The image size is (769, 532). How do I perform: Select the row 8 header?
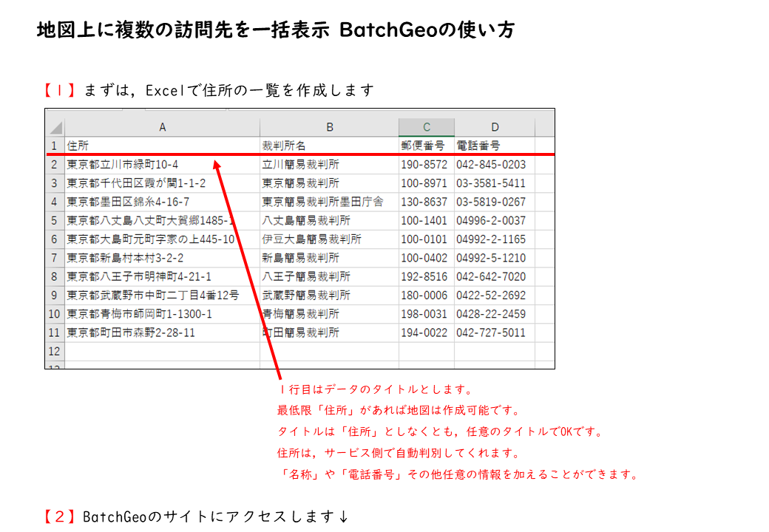55,277
